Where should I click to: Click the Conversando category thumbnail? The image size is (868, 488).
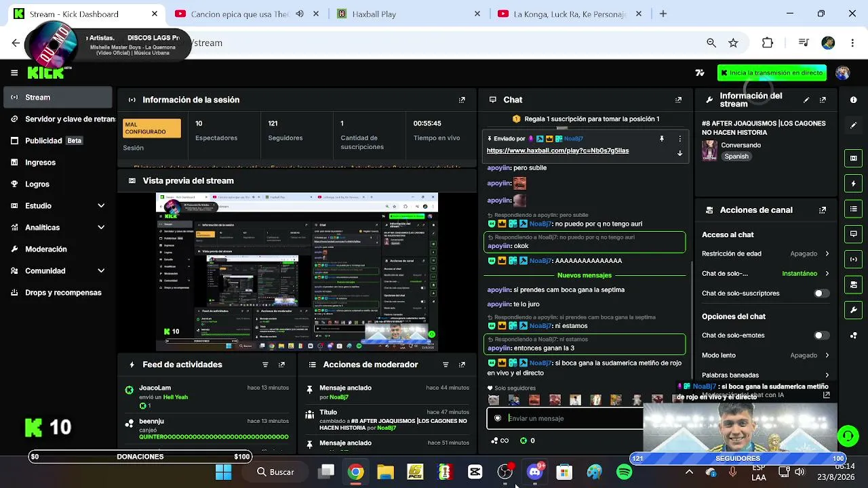(709, 150)
